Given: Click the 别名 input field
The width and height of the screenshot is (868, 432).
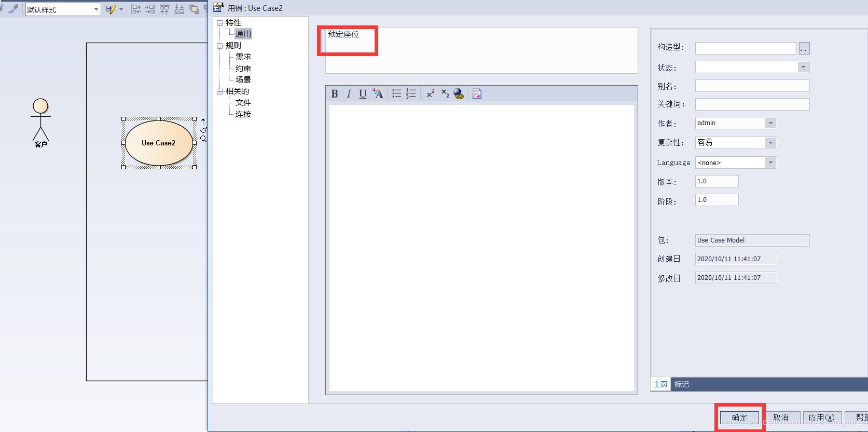Looking at the screenshot, I should [x=752, y=86].
